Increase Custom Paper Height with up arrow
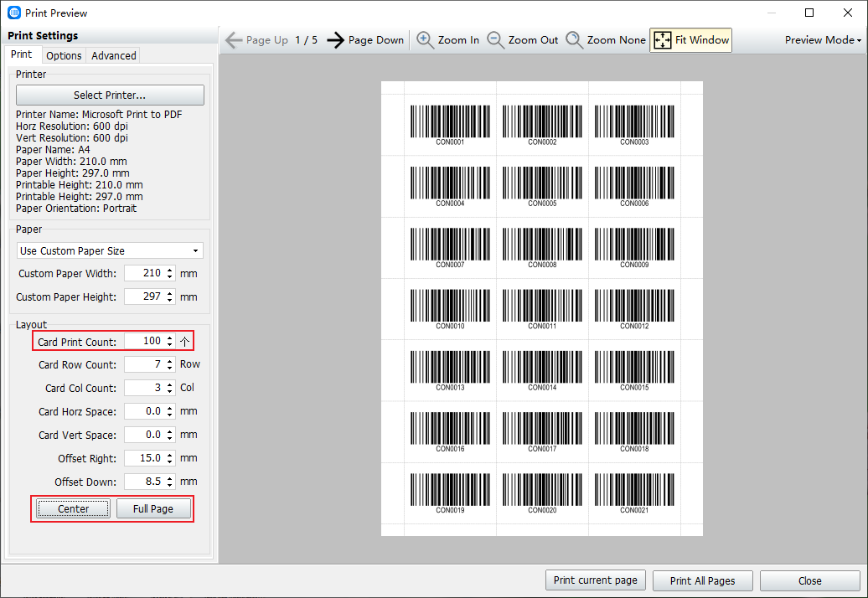 [170, 293]
